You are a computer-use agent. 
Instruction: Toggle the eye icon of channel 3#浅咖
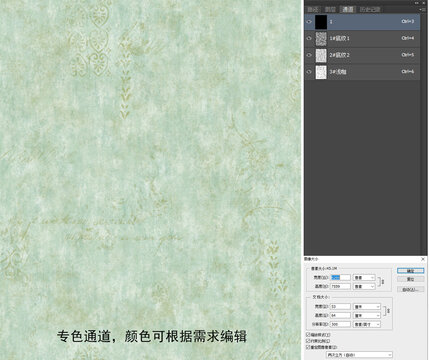309,72
